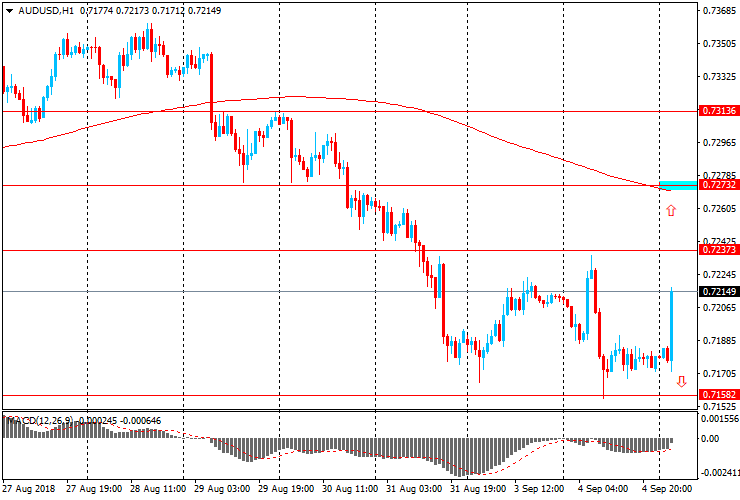Click the MACD(12,26,9) indicator label

pos(40,420)
